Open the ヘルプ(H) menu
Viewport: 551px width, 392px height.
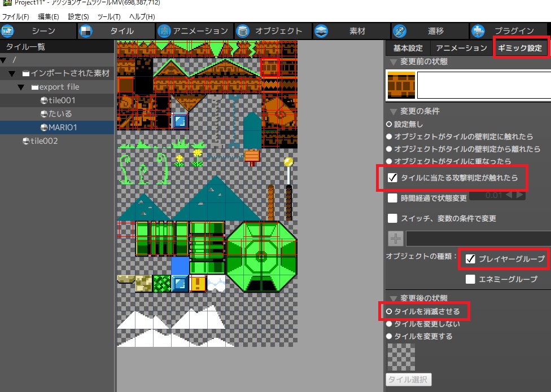[x=142, y=16]
